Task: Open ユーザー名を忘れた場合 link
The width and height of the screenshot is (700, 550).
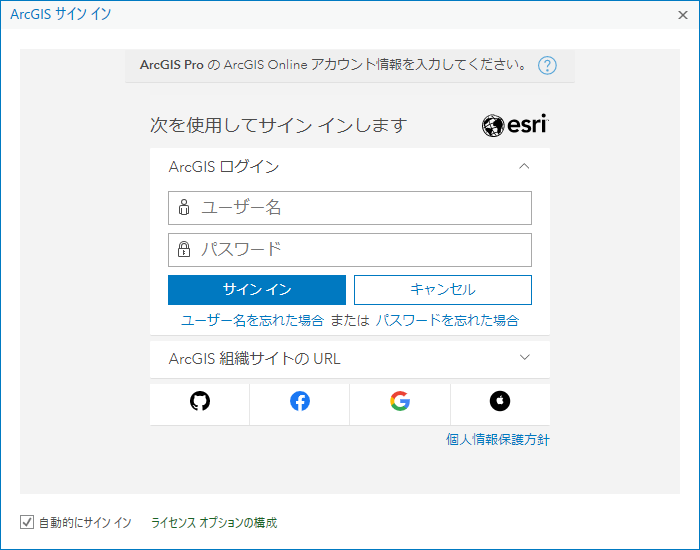Action: pos(252,320)
